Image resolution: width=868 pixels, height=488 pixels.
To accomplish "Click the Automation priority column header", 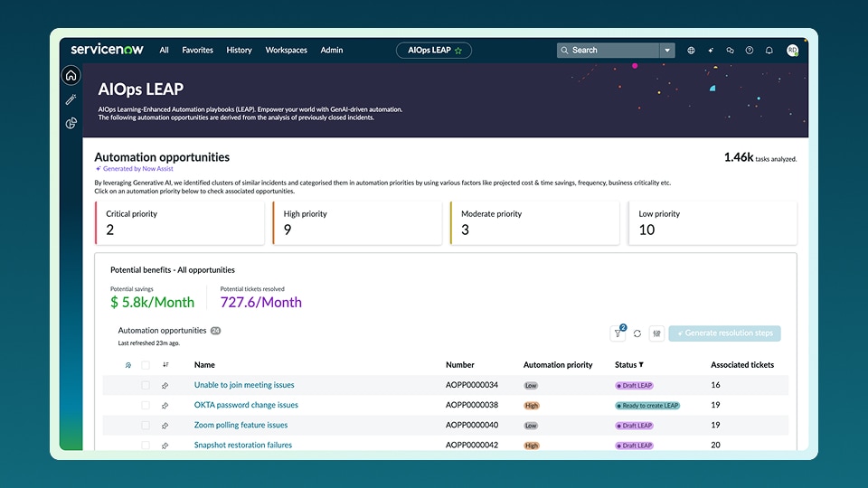I will 558,364.
